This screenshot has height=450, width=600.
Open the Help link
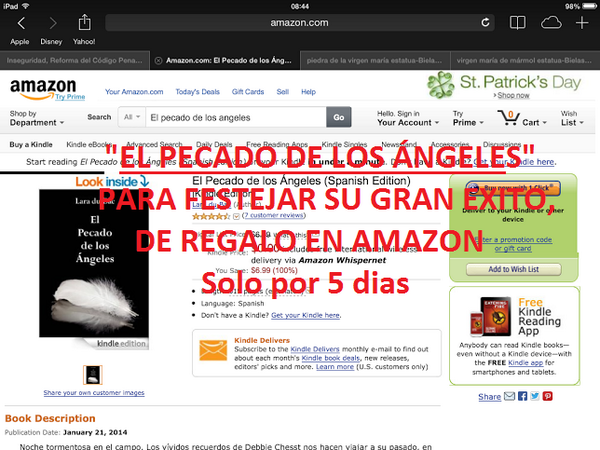click(x=308, y=92)
